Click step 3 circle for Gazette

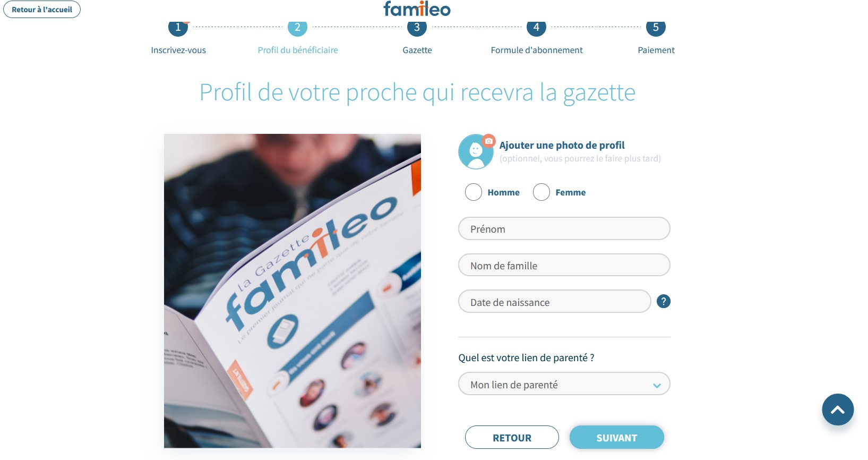[x=417, y=27]
